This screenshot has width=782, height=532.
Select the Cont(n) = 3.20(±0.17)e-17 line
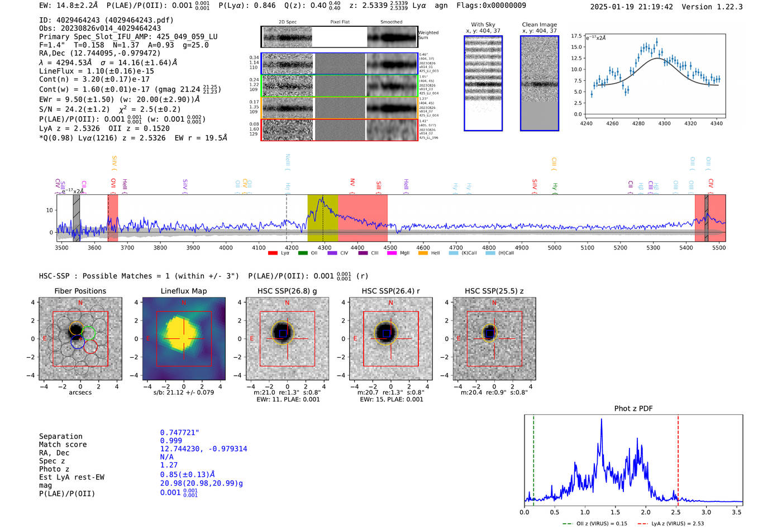[x=94, y=80]
